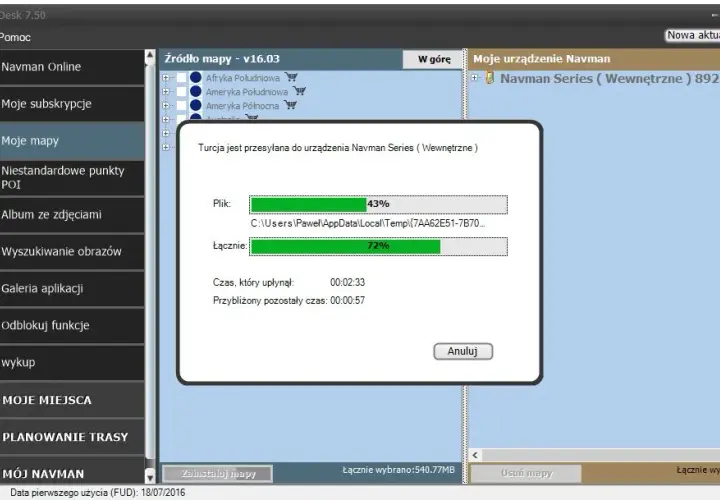This screenshot has height=500, width=720.
Task: Expand the PLANOWANIE TRASY section
Action: (x=72, y=437)
